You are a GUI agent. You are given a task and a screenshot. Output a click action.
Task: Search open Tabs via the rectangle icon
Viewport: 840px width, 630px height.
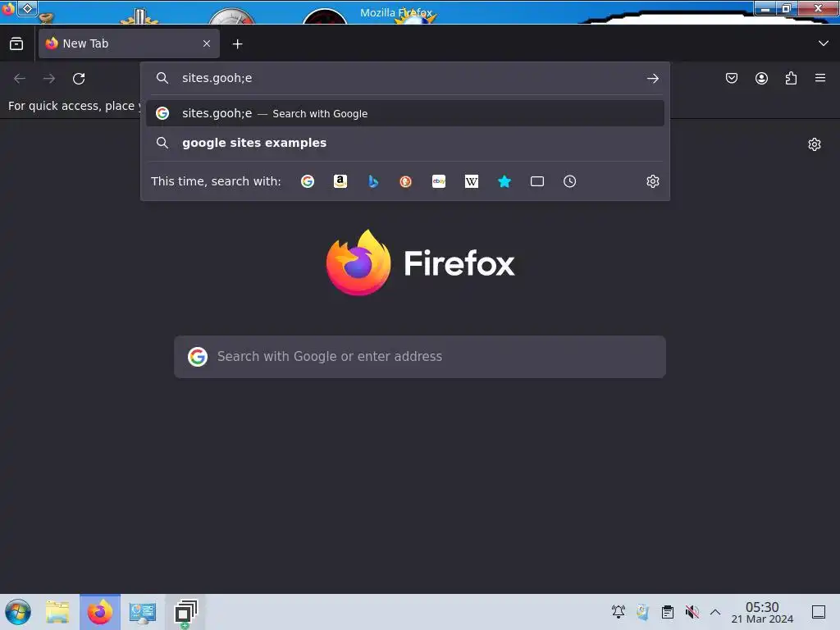[x=536, y=181]
